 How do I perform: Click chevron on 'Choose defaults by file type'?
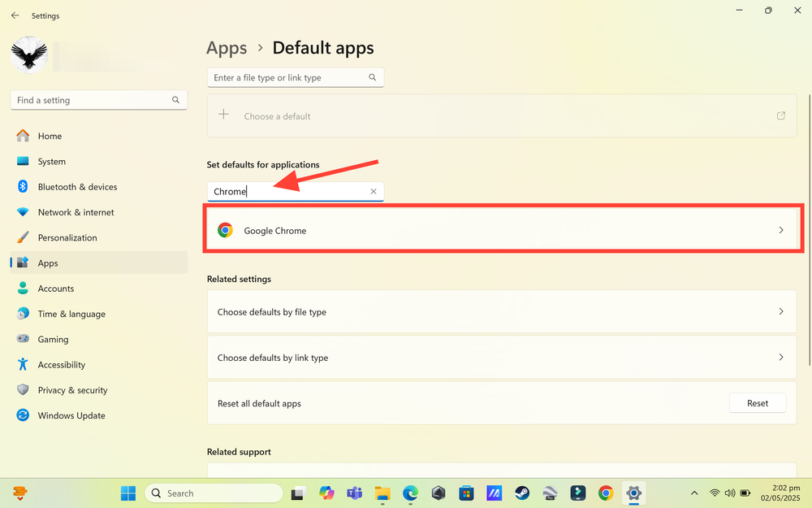pyautogui.click(x=781, y=311)
